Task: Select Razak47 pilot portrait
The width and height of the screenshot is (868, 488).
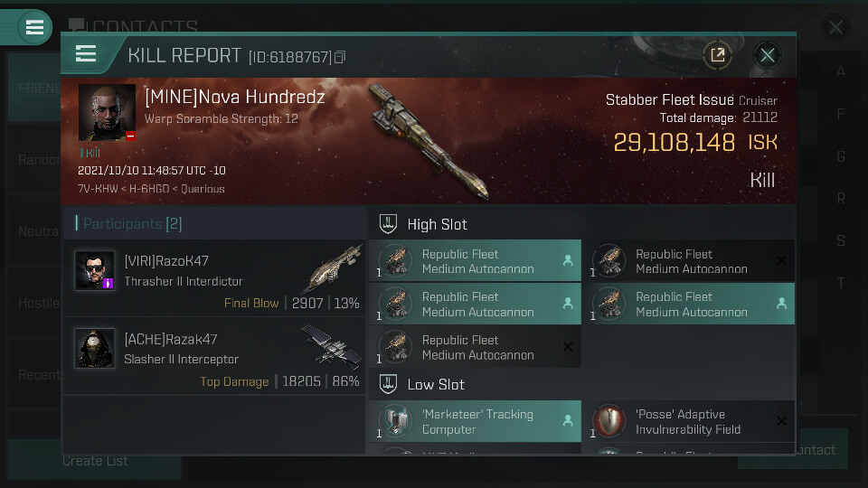Action: tap(94, 348)
